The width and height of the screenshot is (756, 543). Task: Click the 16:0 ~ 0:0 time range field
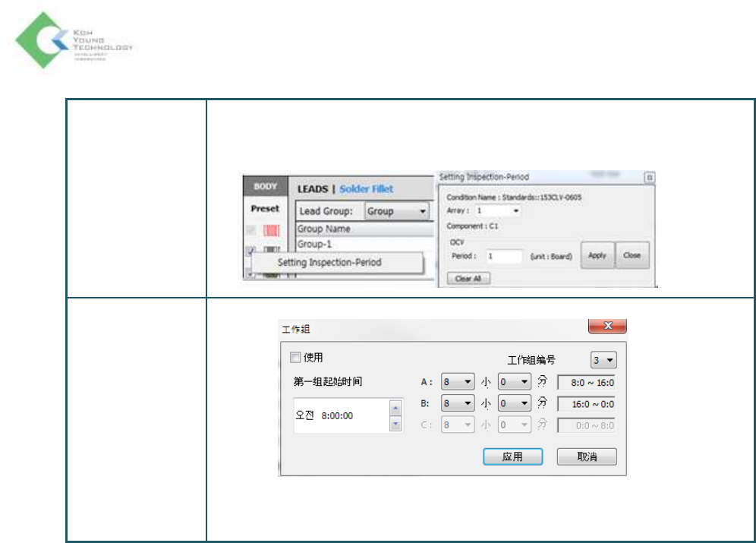(586, 404)
